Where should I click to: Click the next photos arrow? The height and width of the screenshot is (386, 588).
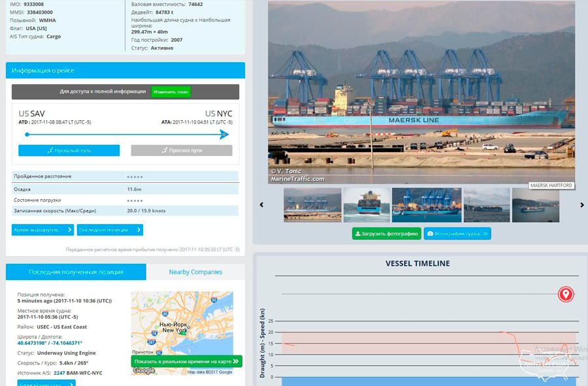[582, 204]
